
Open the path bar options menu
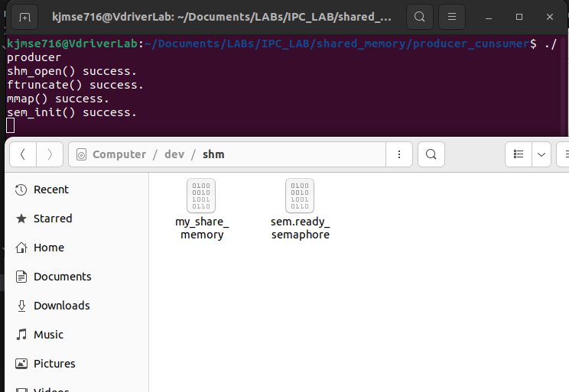pos(398,154)
